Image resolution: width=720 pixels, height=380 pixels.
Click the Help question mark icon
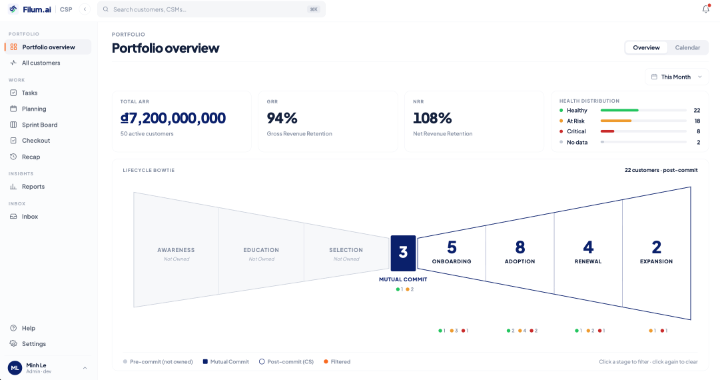click(13, 328)
